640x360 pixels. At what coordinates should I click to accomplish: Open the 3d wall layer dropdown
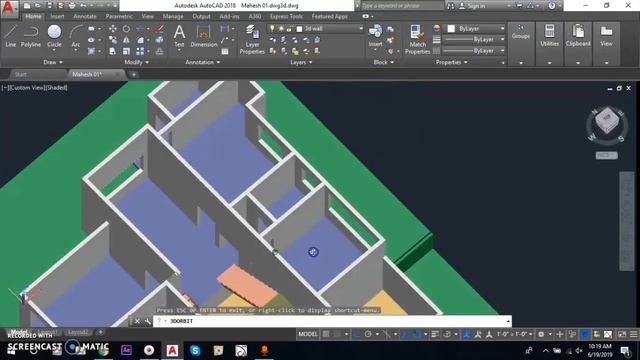(x=316, y=29)
